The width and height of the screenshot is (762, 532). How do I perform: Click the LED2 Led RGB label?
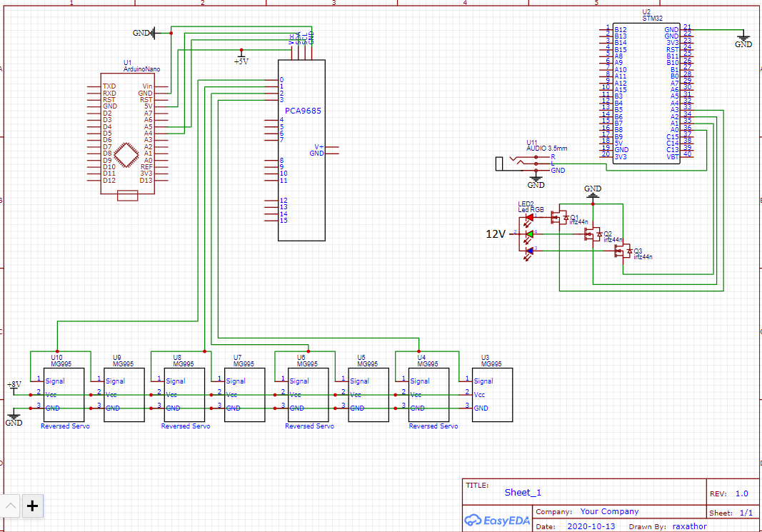pos(531,207)
